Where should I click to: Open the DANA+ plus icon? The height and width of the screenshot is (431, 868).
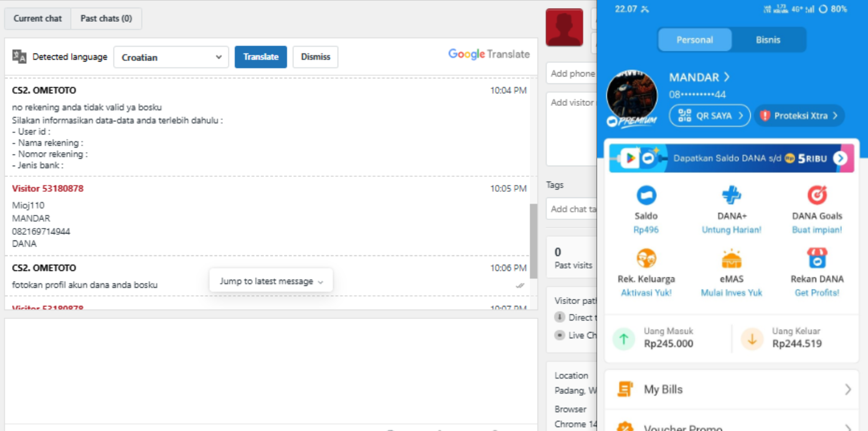tap(732, 196)
